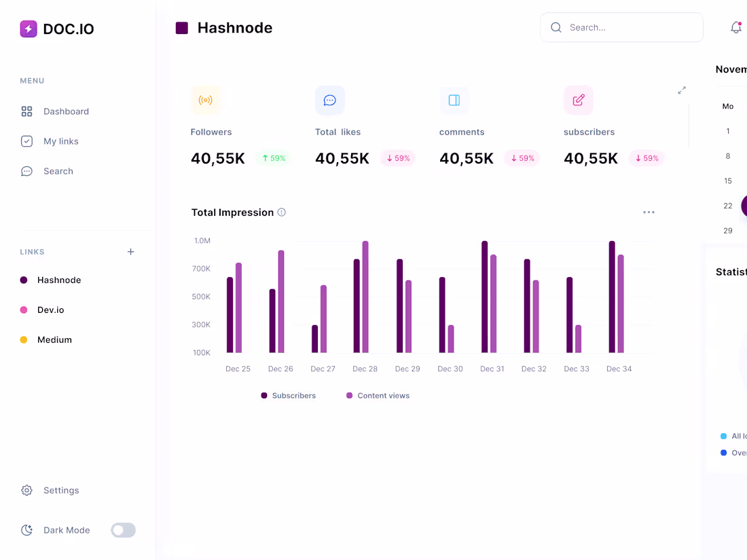Click inside the search field

tap(621, 27)
